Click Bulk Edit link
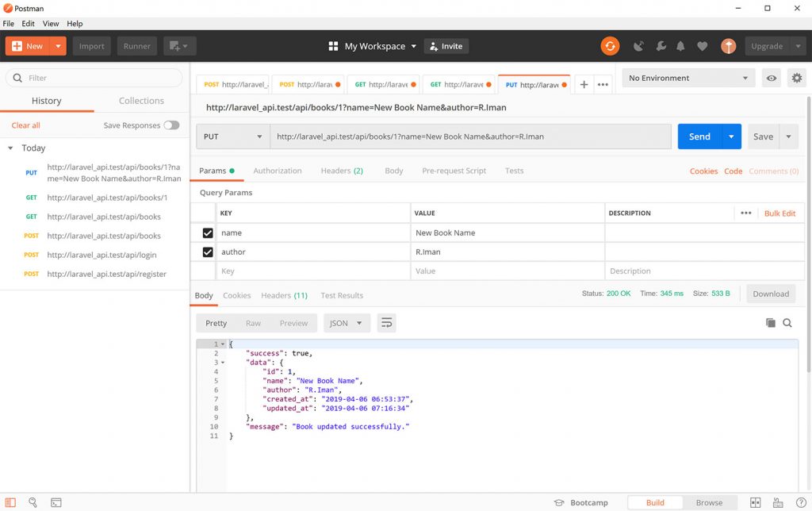This screenshot has width=812, height=511. (x=780, y=213)
